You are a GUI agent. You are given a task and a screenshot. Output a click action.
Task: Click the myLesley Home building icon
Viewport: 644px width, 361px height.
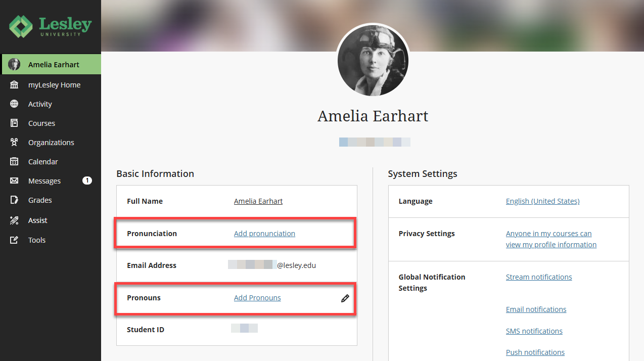[14, 85]
